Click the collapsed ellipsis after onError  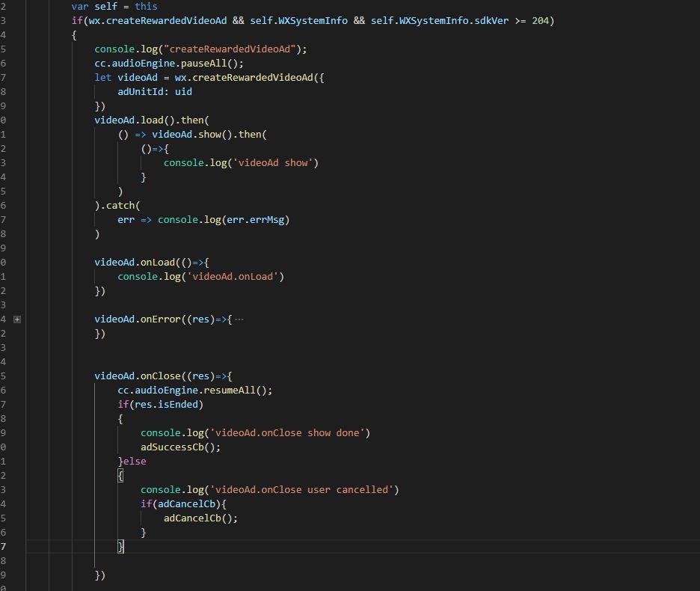coord(239,319)
